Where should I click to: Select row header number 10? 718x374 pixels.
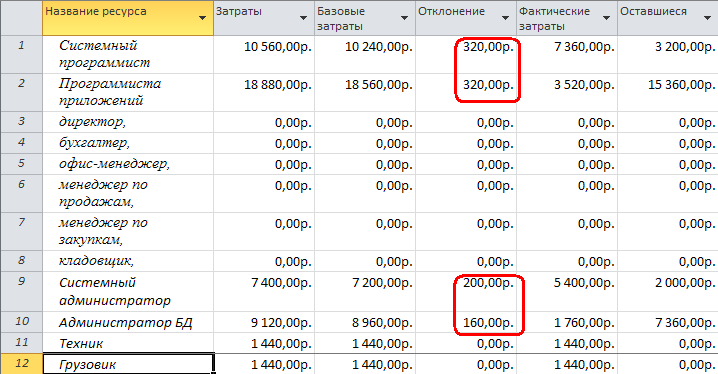click(x=22, y=322)
